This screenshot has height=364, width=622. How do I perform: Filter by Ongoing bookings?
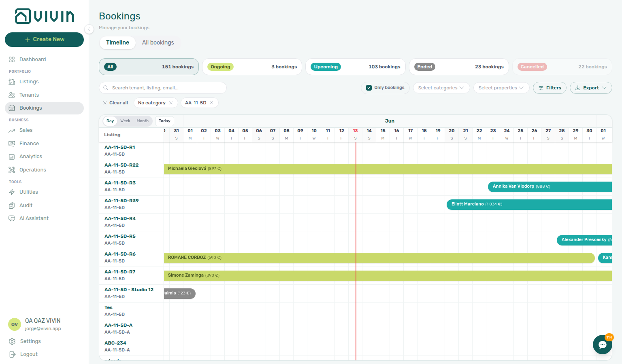click(x=252, y=67)
